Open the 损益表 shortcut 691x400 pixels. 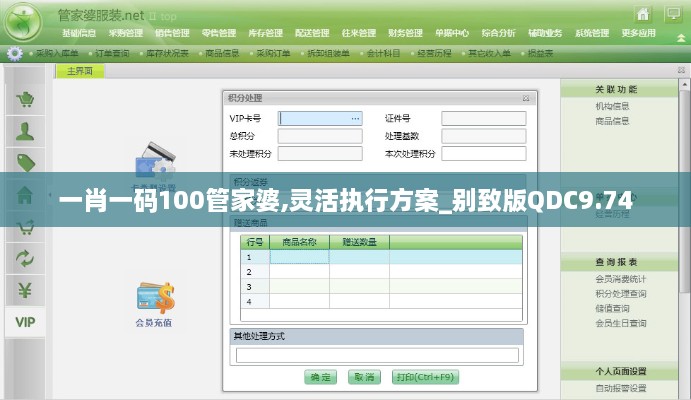tap(540, 53)
